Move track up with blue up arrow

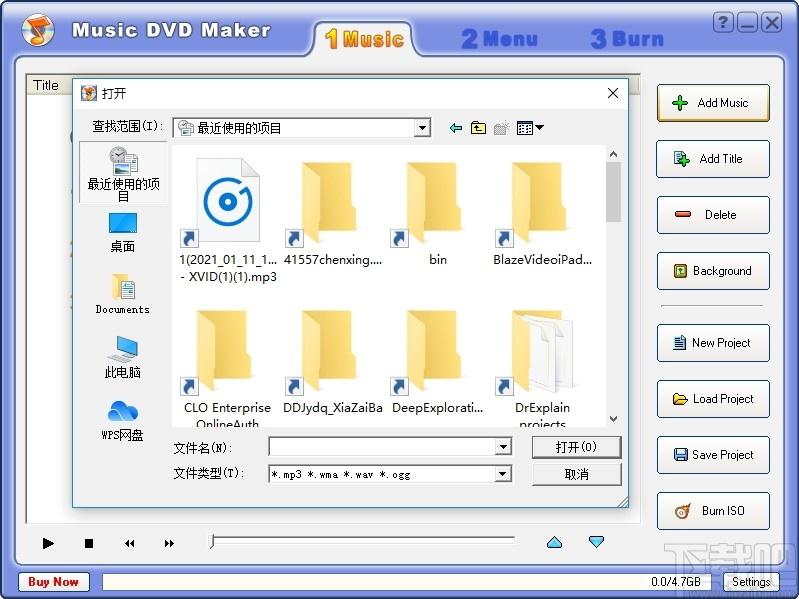554,542
